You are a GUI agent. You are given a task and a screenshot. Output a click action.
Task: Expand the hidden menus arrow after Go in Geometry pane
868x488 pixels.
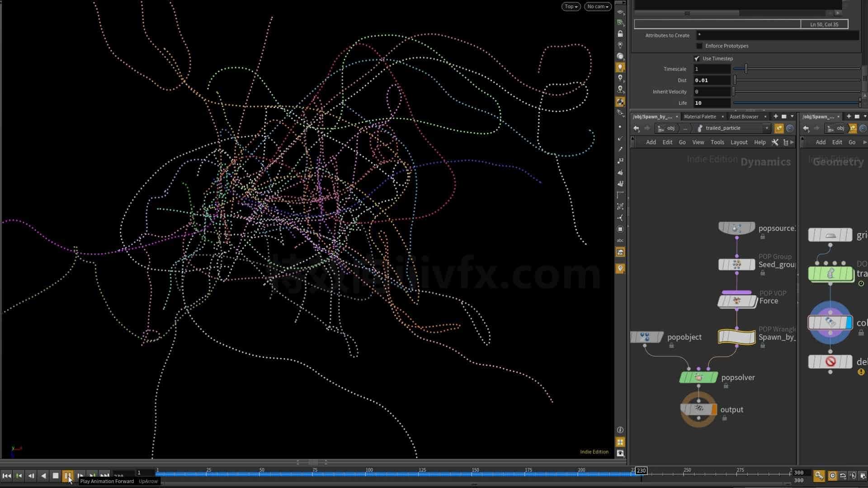point(864,142)
